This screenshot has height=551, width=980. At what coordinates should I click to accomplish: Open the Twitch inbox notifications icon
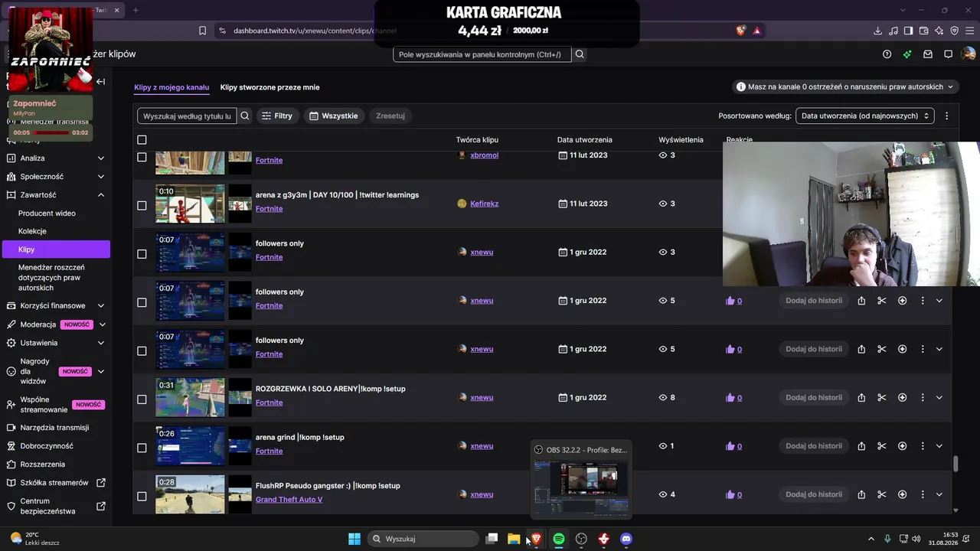(x=928, y=54)
